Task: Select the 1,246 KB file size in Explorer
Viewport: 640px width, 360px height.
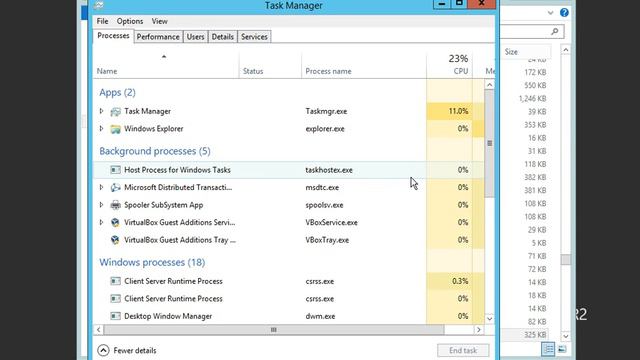Action: (532, 99)
